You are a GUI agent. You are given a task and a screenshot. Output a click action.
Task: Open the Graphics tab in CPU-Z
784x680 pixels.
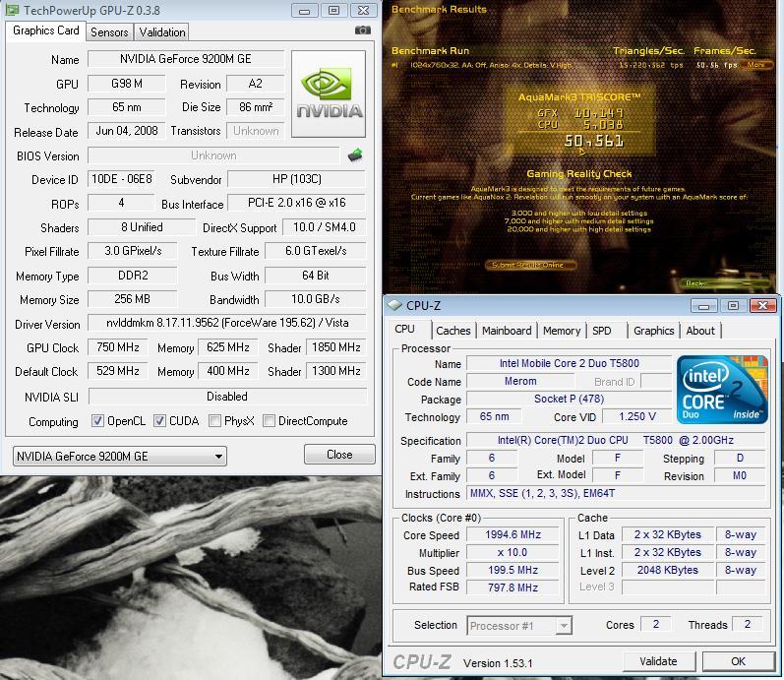click(653, 331)
